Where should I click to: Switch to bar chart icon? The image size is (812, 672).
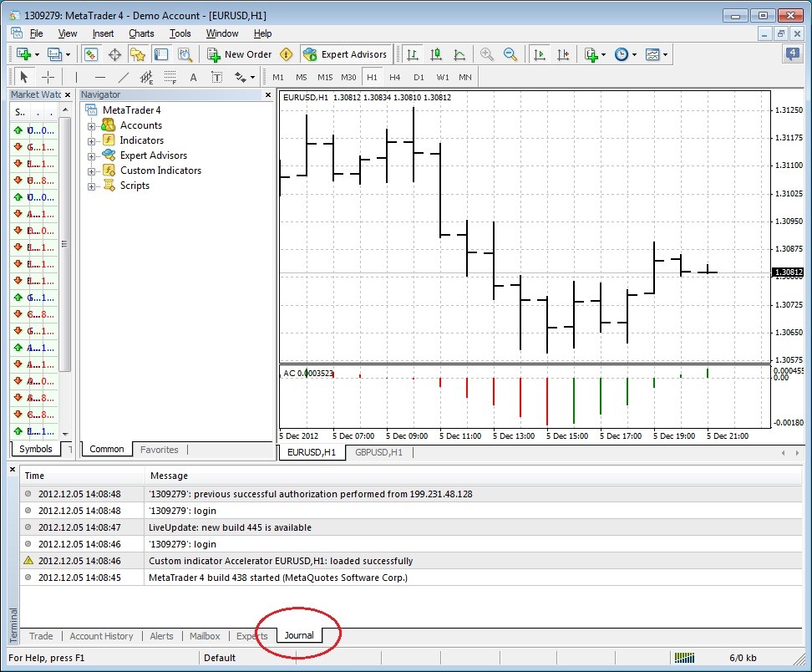pos(412,53)
